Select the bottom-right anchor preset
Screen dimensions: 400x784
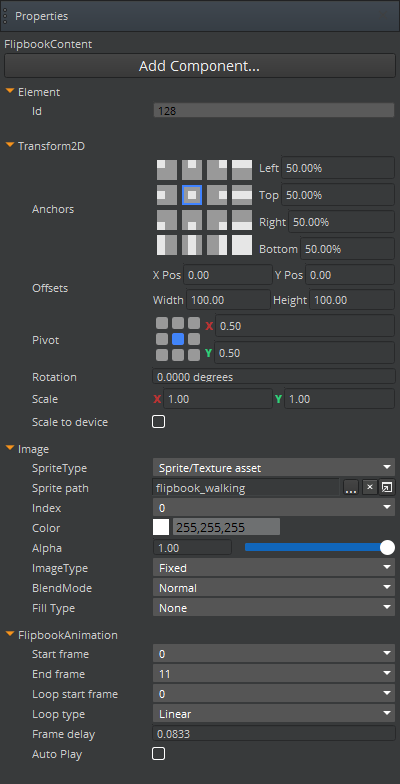pos(217,220)
